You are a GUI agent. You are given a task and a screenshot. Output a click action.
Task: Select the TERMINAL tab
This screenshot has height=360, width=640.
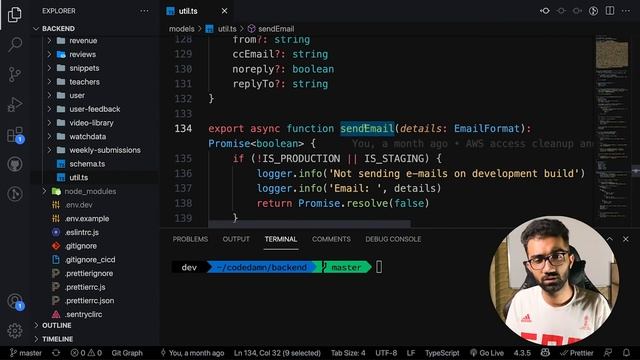point(281,239)
